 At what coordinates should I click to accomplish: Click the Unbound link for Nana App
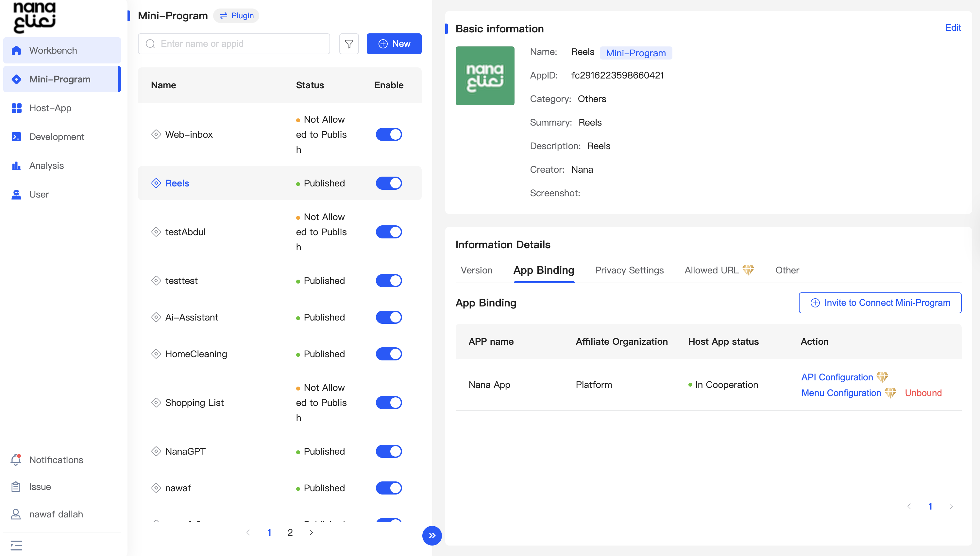[x=923, y=393]
